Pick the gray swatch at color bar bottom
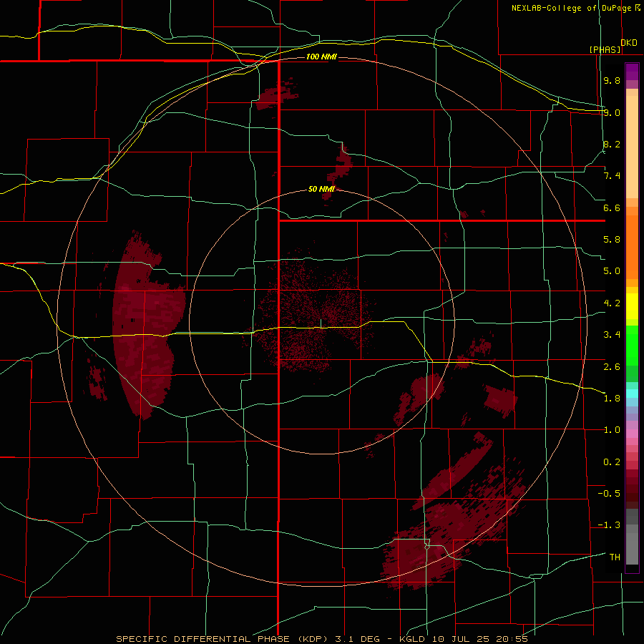This screenshot has width=644, height=644. (632, 548)
